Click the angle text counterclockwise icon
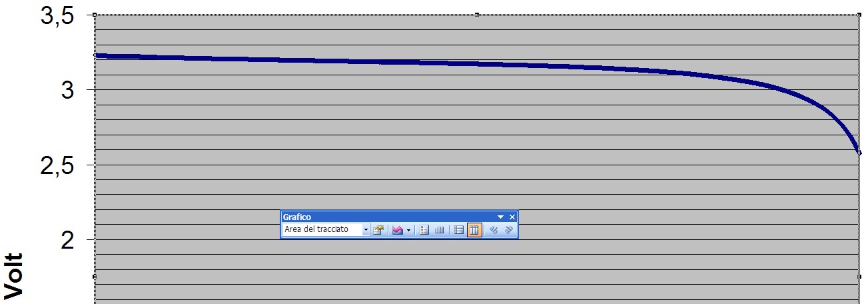The image size is (868, 304). point(508,230)
